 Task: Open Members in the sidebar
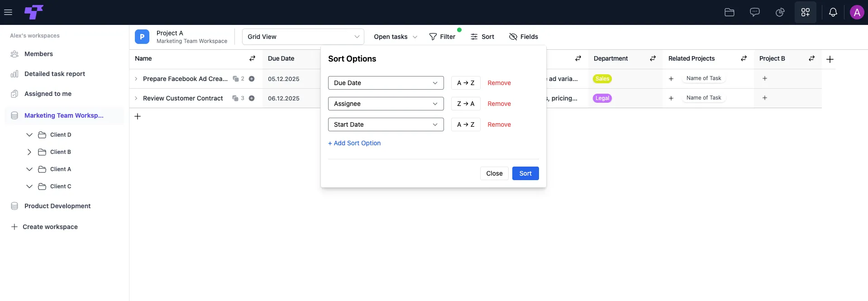[38, 54]
